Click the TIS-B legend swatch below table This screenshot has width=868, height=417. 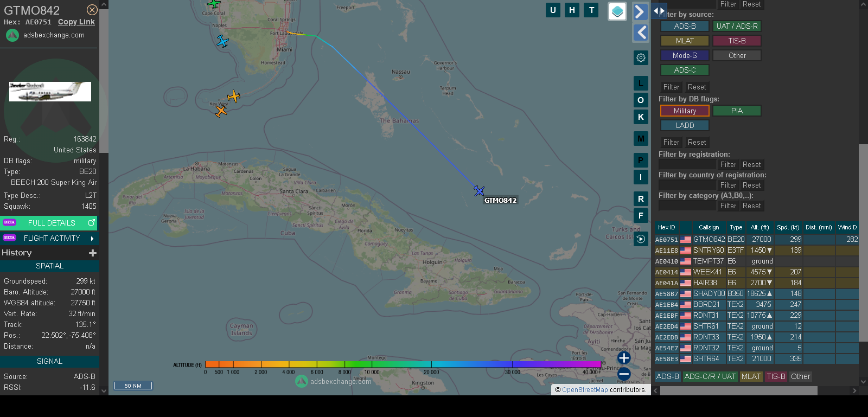(776, 376)
